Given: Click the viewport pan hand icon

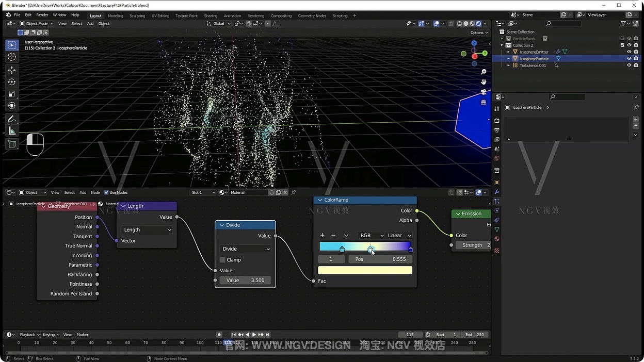Looking at the screenshot, I should click(484, 82).
